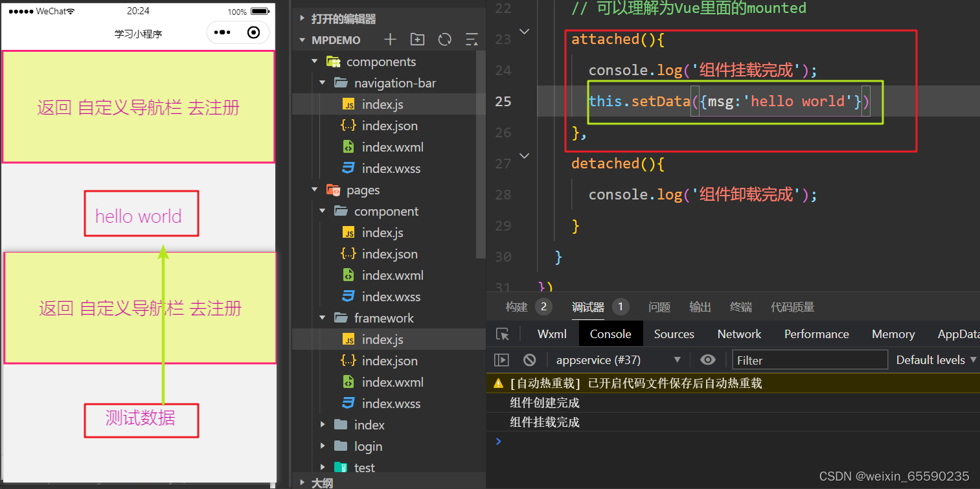Click the 组件创建完成 console log line
The width and height of the screenshot is (980, 489).
(545, 403)
